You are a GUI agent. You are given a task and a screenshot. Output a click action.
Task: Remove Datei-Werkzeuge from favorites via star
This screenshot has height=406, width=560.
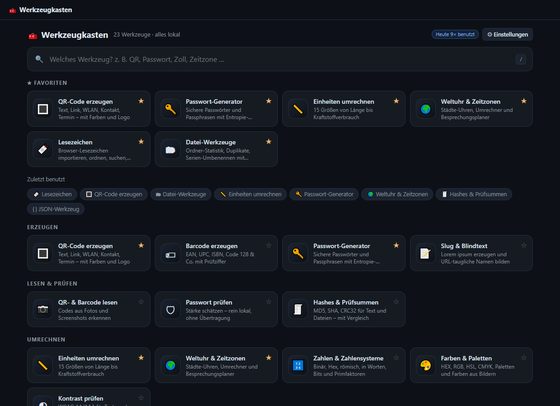tap(269, 142)
